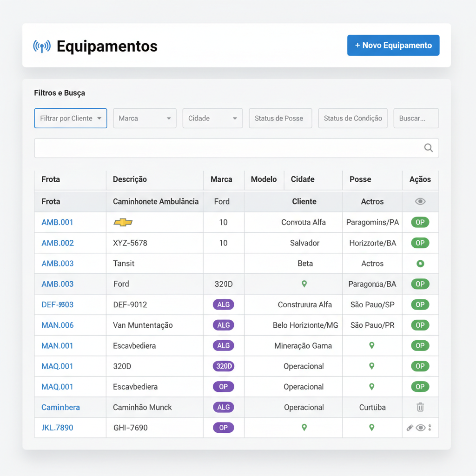Click the Buscar... input field
Image resolution: width=476 pixels, height=476 pixels.
click(x=416, y=119)
